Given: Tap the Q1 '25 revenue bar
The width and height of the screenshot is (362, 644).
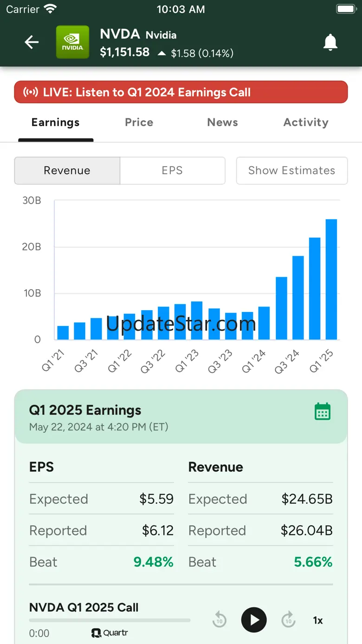Looking at the screenshot, I should [x=331, y=279].
